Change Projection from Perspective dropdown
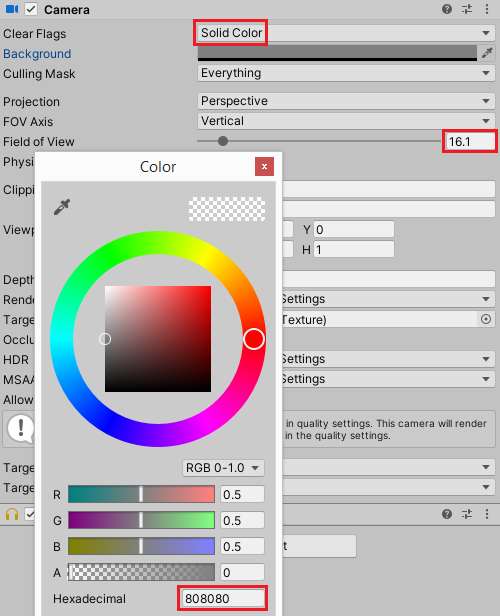The image size is (500, 616). coord(346,101)
